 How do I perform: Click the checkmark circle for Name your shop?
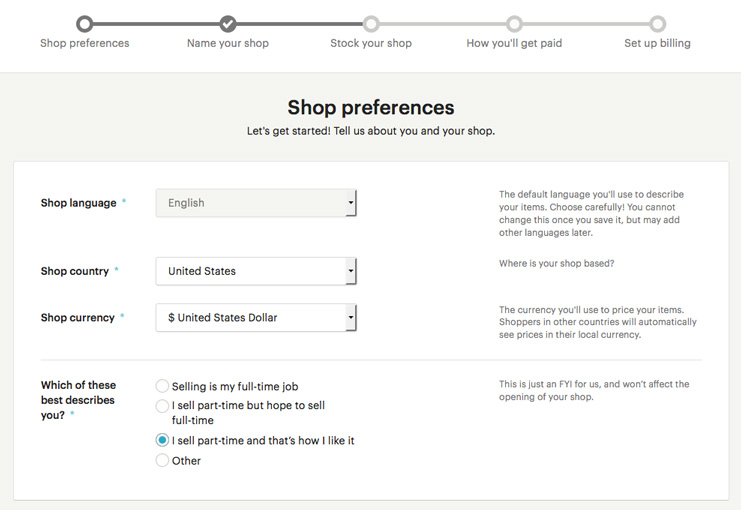click(x=228, y=24)
